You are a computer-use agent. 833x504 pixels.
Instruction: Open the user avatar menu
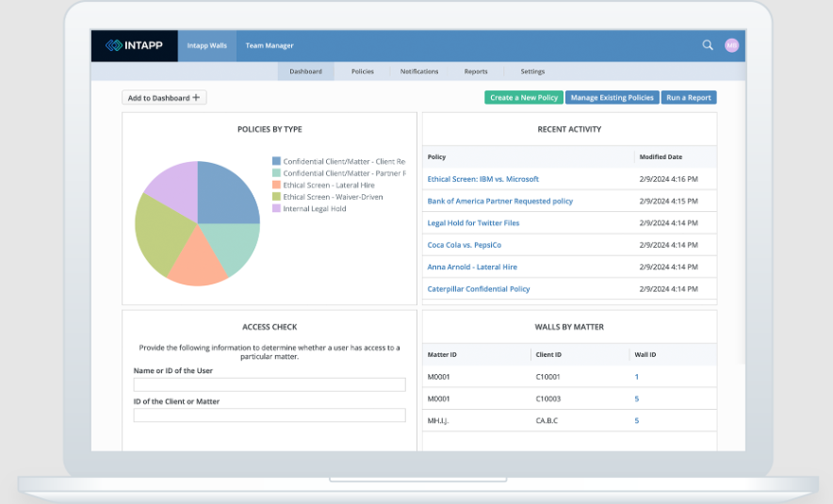pos(731,45)
